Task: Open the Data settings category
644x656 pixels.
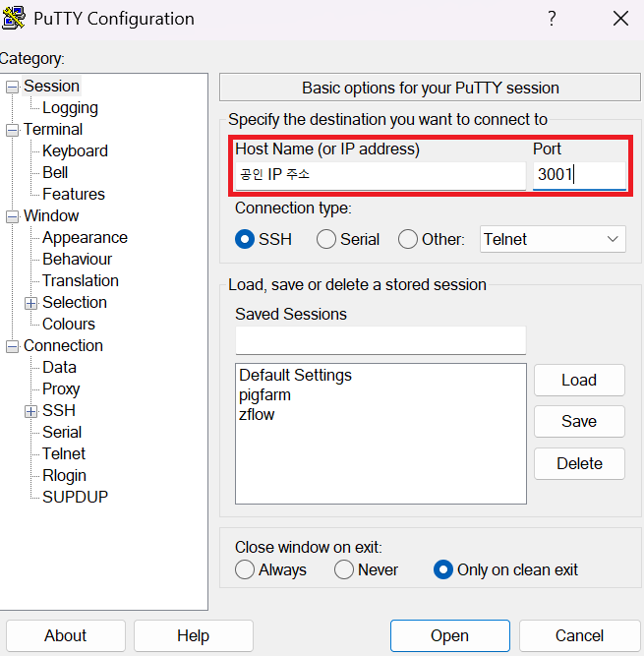Action: click(x=59, y=367)
